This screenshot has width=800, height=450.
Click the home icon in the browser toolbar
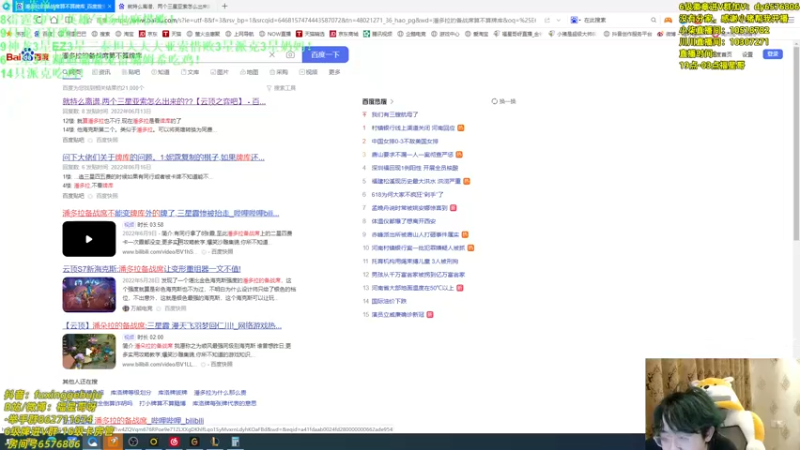[x=54, y=20]
